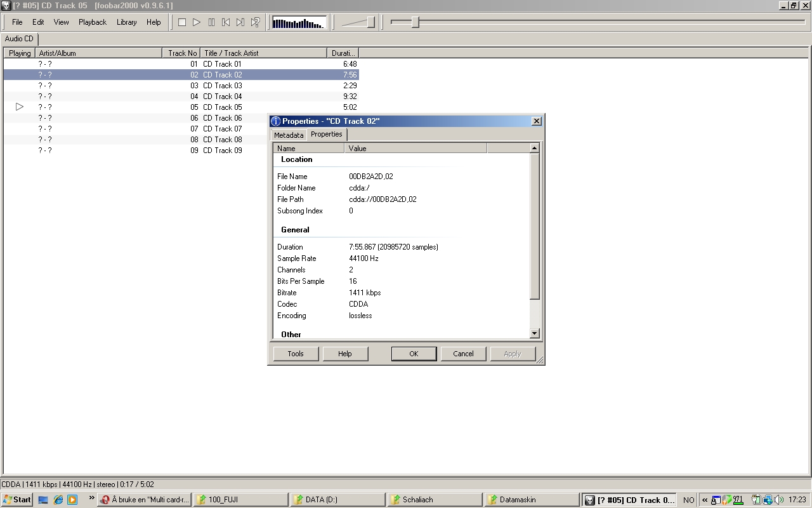
Task: Sort by the Playing column header
Action: coord(20,53)
